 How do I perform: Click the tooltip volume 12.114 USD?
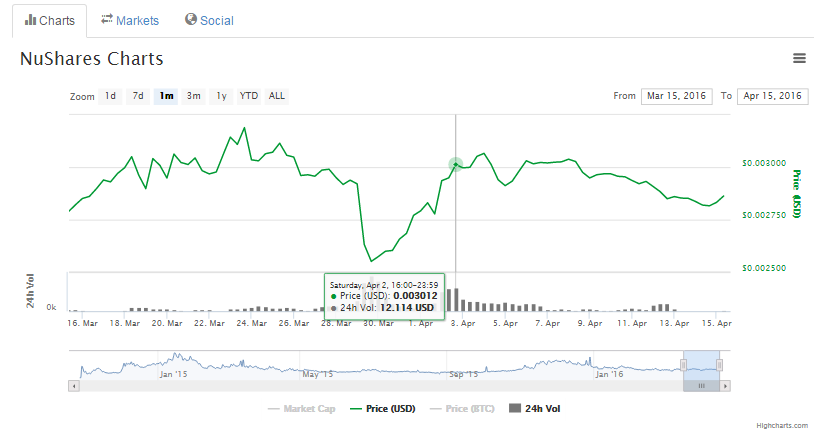pyautogui.click(x=407, y=308)
